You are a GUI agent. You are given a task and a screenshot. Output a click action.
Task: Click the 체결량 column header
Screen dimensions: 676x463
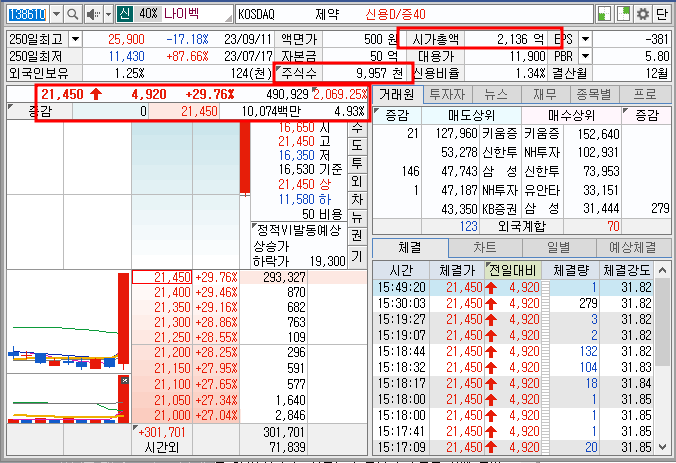pyautogui.click(x=570, y=270)
